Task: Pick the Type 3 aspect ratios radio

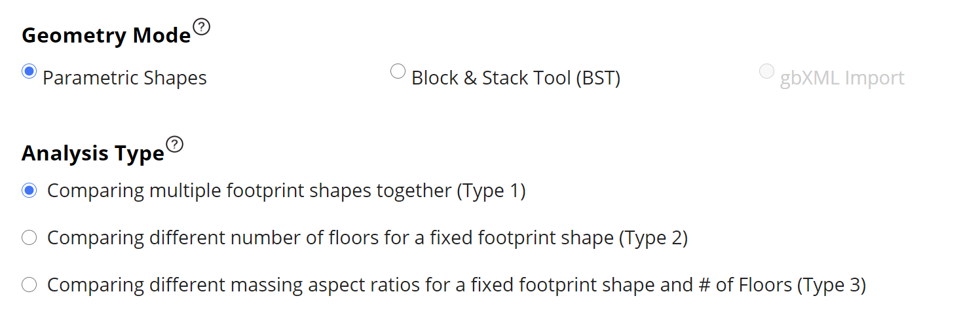Action: click(x=29, y=285)
